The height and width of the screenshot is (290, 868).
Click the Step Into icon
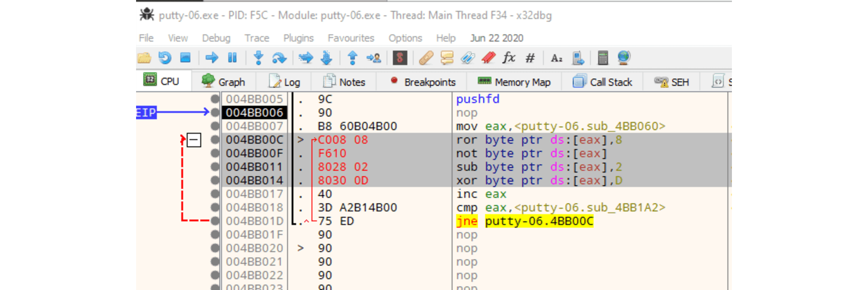click(x=259, y=58)
